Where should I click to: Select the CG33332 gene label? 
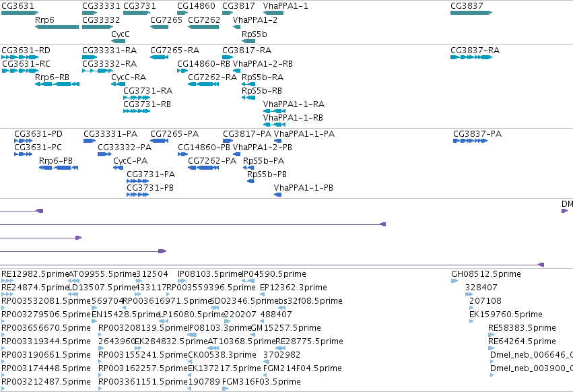[x=101, y=20]
